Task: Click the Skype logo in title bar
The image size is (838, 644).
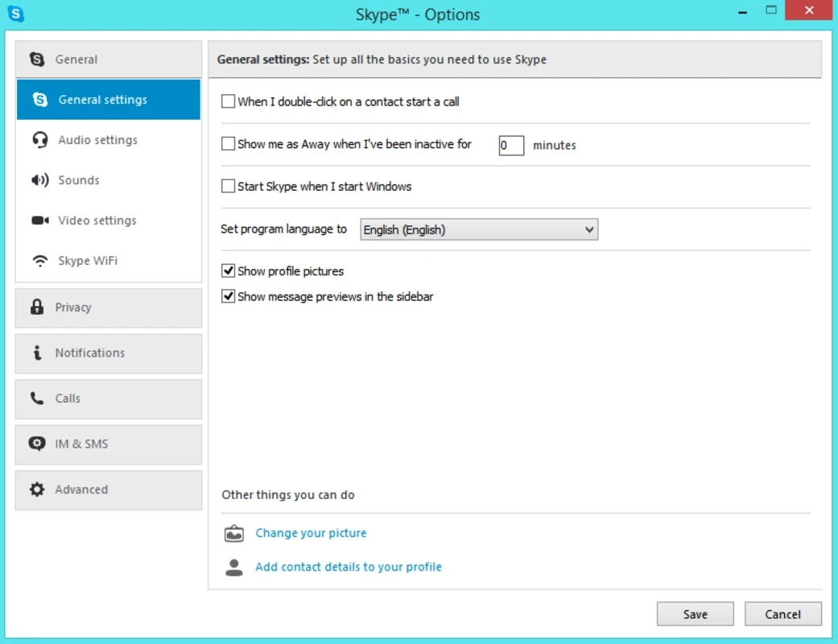Action: [16, 14]
